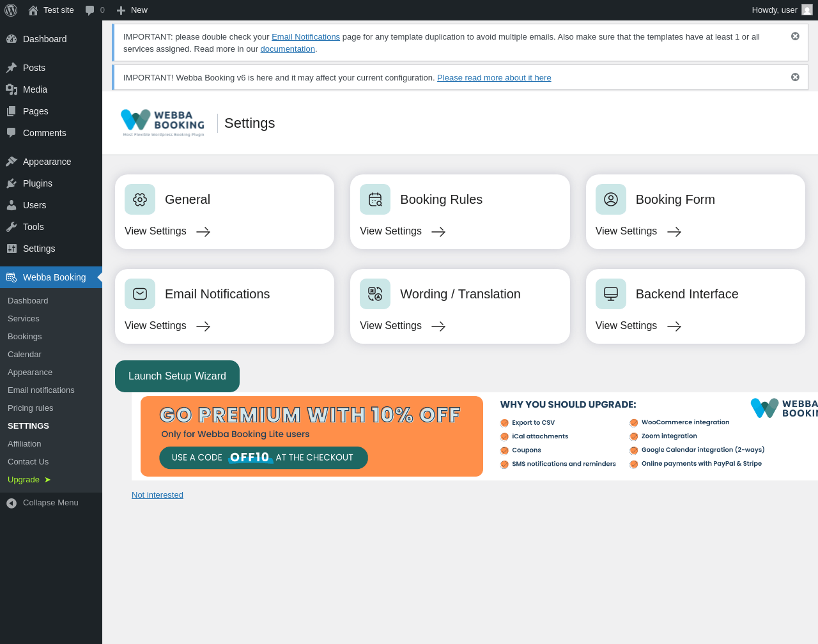Click arrow beside Email Notifications View Settings
Viewport: 818px width, 644px height.
pyautogui.click(x=203, y=326)
